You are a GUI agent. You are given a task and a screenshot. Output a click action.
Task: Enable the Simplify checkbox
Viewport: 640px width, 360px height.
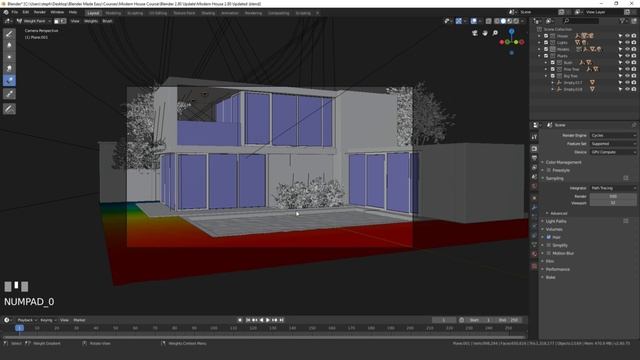549,245
